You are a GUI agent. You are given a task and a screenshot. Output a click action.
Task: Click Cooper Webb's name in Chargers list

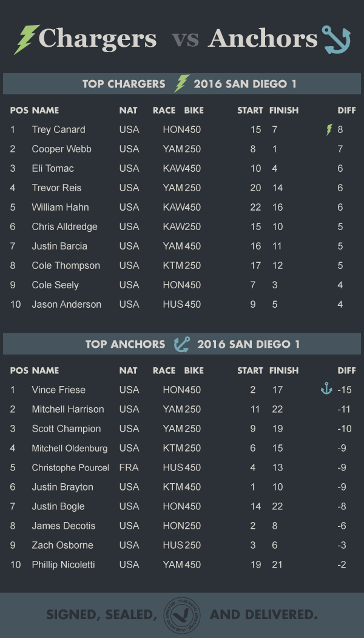(x=61, y=149)
